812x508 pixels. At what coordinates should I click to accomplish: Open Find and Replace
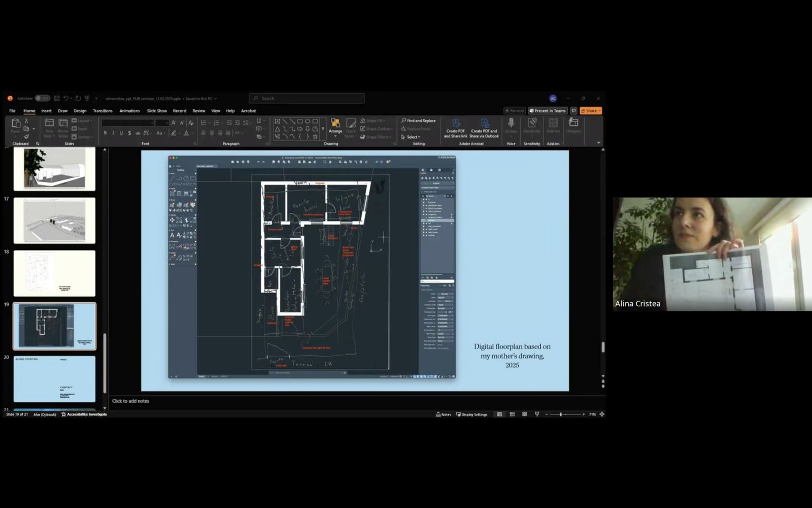(418, 120)
